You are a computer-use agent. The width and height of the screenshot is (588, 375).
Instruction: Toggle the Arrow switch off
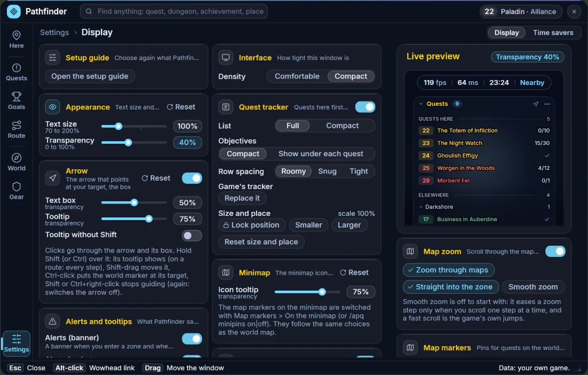[x=192, y=178]
